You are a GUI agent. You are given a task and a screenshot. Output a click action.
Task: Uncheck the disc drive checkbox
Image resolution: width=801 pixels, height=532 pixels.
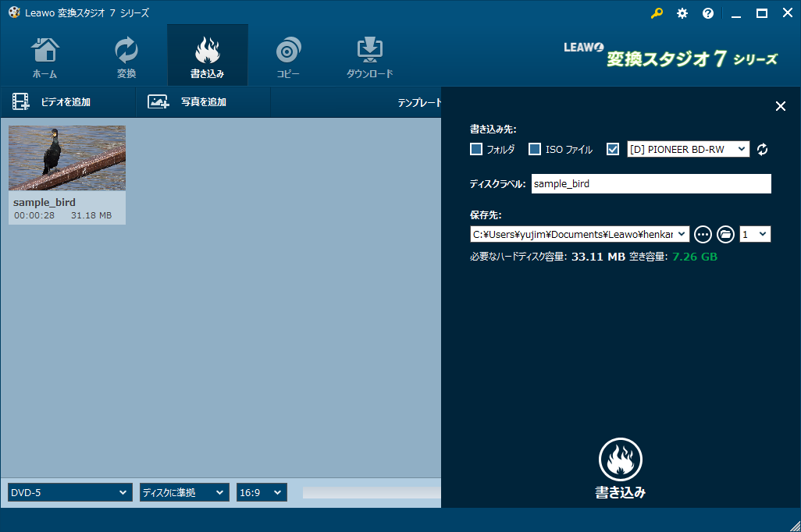[613, 149]
